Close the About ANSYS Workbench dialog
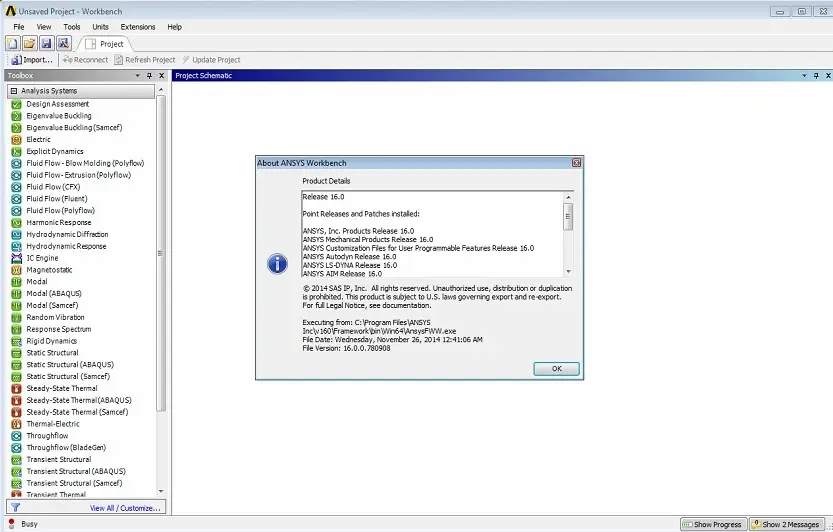833x532 pixels. pyautogui.click(x=576, y=163)
